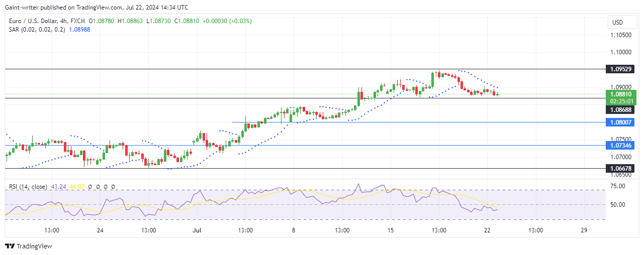Click the Jul date on time axis
Viewport: 644px width, 255px height.
197,230
